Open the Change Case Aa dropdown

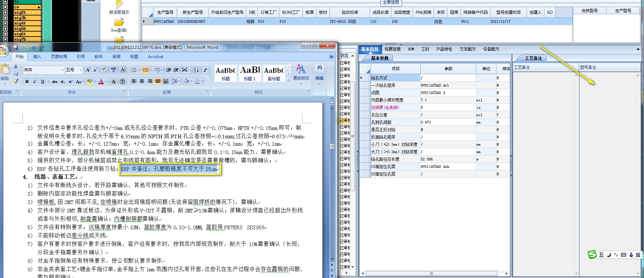[x=79, y=82]
